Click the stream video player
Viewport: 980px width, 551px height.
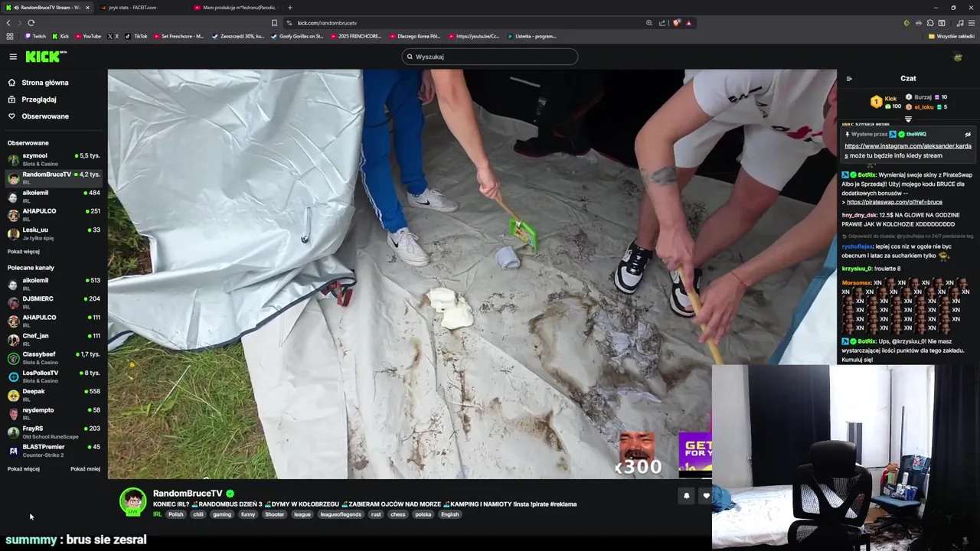tap(472, 274)
